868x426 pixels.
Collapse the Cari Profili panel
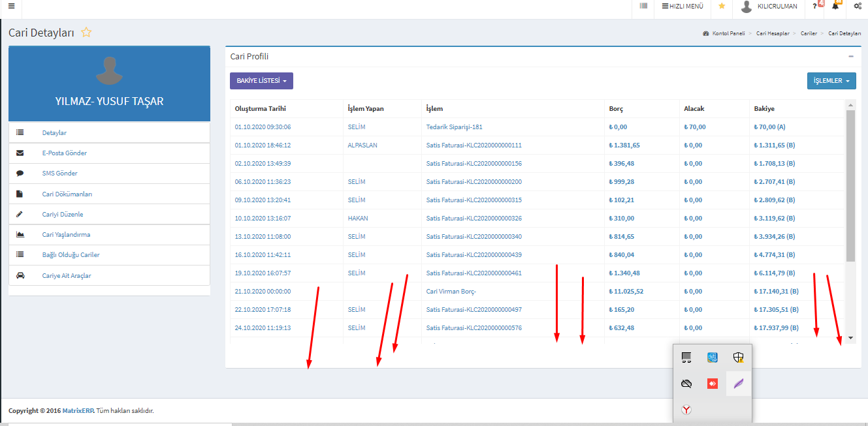pos(851,57)
